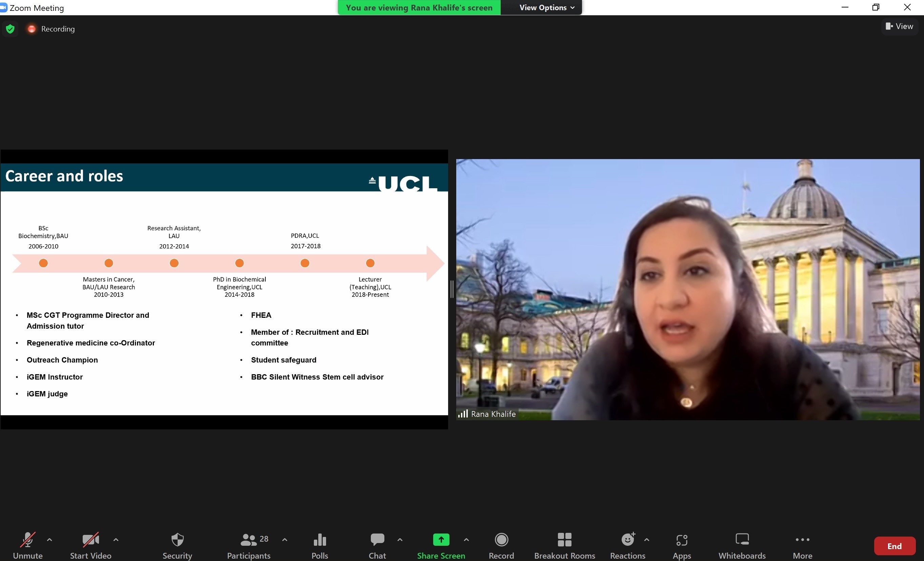
Task: Open the Chat panel
Action: [377, 546]
